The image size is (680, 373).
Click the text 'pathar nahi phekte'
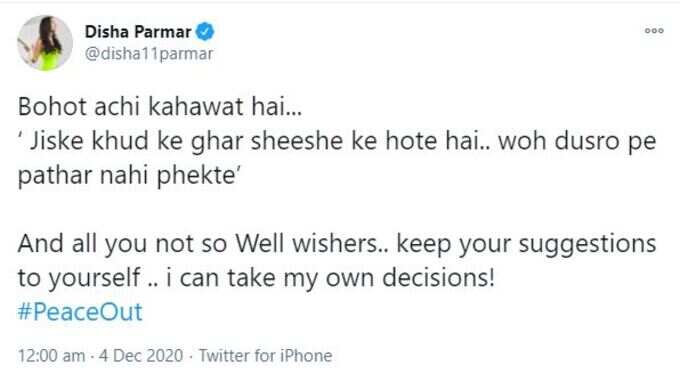(126, 176)
